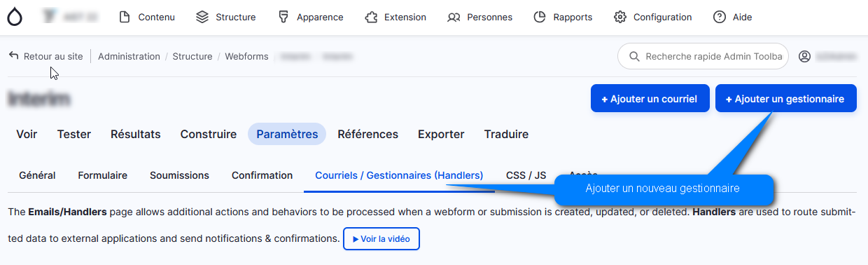Switch to the Construire tab

click(209, 134)
